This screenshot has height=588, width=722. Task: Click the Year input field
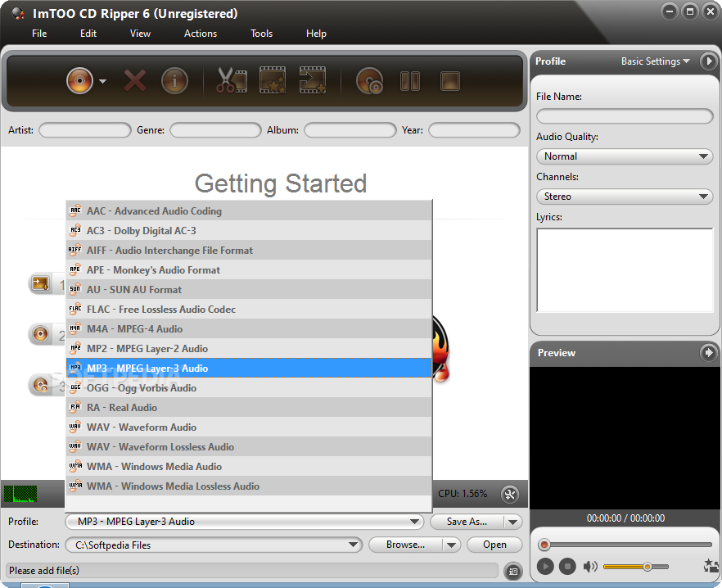click(x=474, y=130)
